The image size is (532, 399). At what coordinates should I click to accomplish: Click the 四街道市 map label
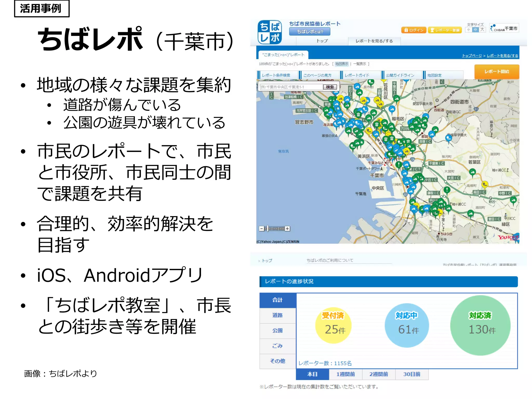(x=460, y=102)
